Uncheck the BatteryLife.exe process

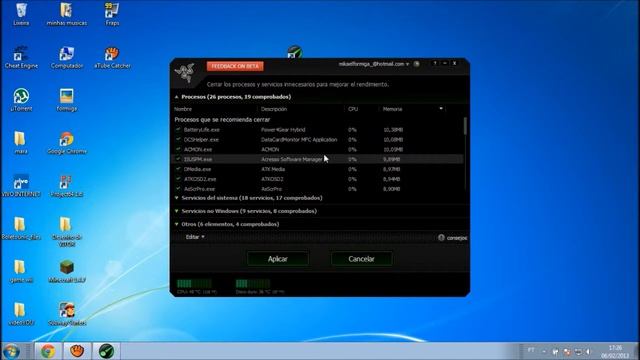click(x=178, y=129)
